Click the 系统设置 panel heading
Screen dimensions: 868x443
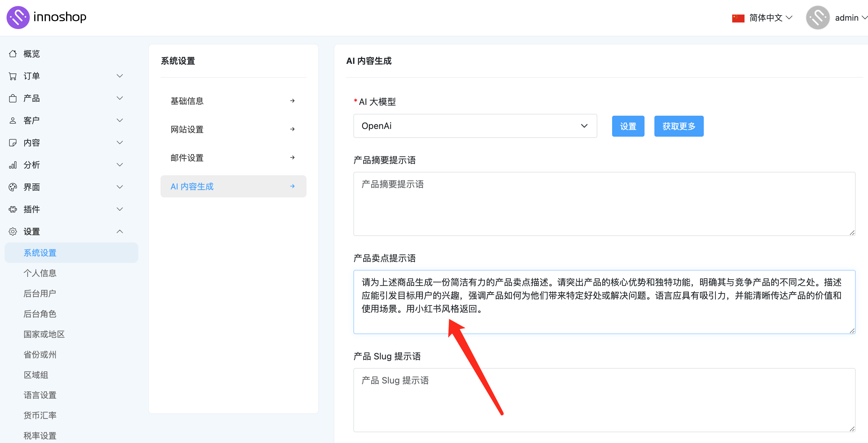[x=178, y=61]
